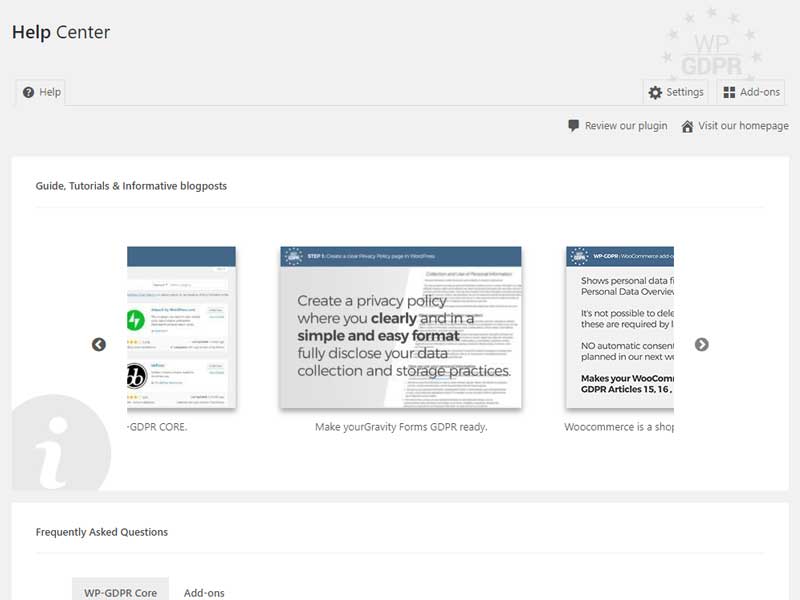
Task: Click 'Woocommerce is a shop' caption
Action: click(619, 427)
